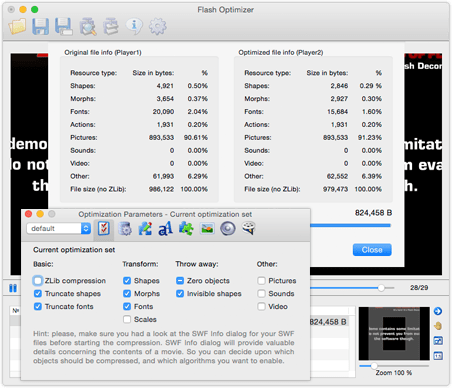Open the gear settings tab in Optimization Parameters
452x388 pixels.
click(x=125, y=229)
